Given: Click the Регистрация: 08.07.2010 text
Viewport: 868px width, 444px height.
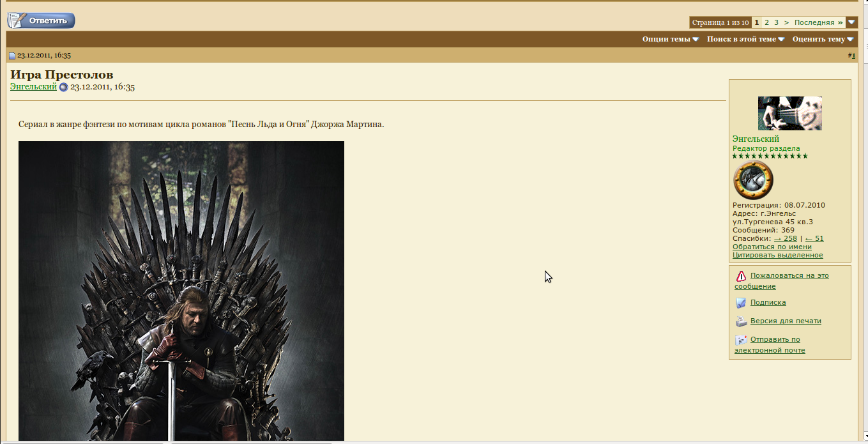Looking at the screenshot, I should point(779,205).
